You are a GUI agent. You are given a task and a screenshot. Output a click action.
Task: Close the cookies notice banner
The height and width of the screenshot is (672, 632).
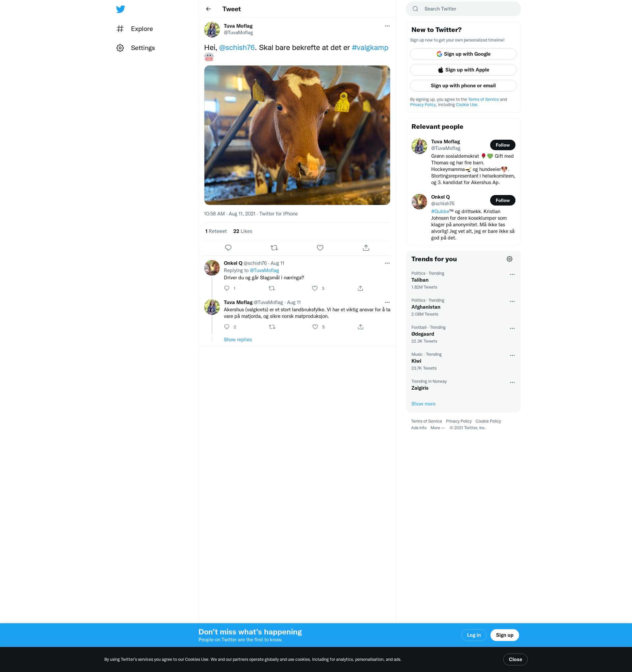pyautogui.click(x=515, y=659)
